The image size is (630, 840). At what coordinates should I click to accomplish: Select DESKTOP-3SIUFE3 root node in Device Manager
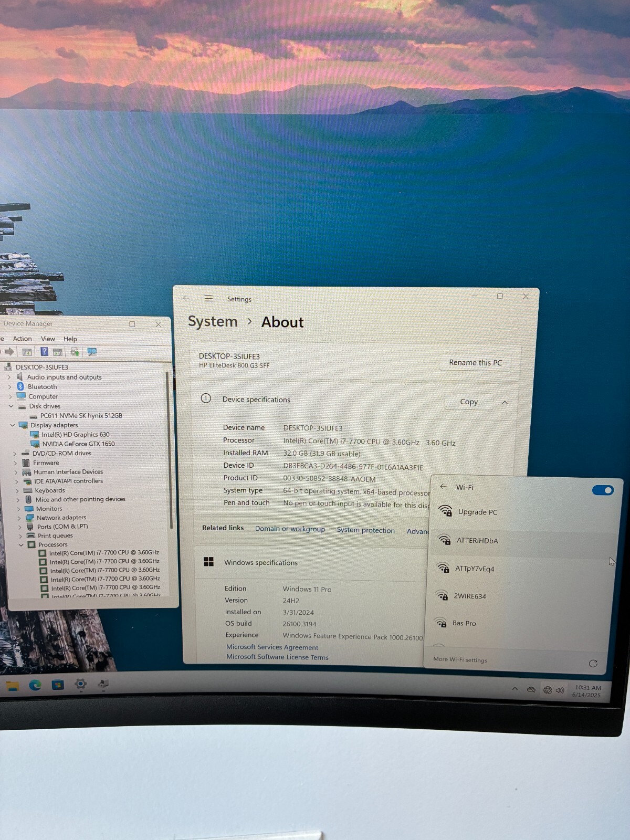tap(41, 367)
